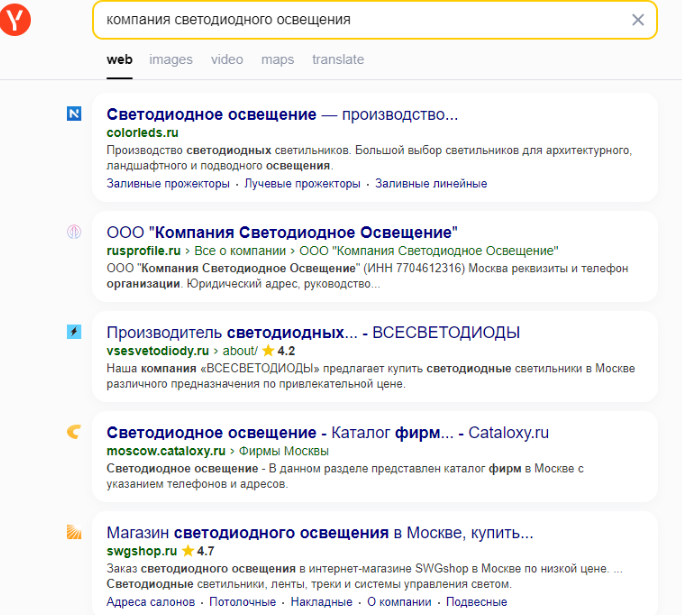Screen dimensions: 682x615
Task: Open the translate tab
Action: [x=338, y=60]
